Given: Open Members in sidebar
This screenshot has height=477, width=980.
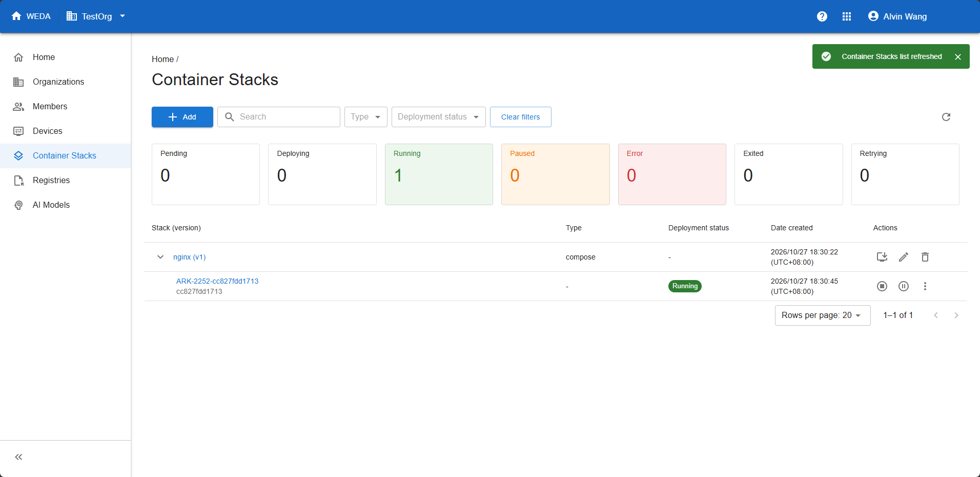Looking at the screenshot, I should pos(66,107).
